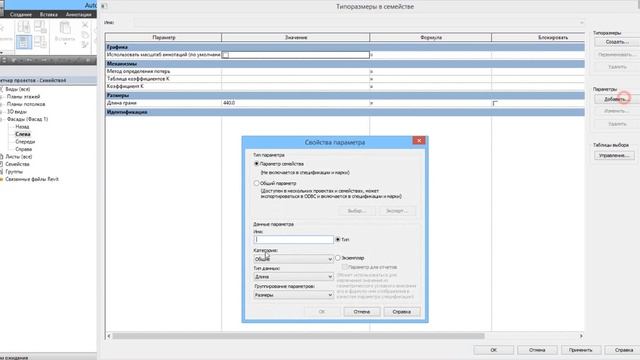Open the Вставка ribbon tab
The image size is (640, 360).
(49, 14)
